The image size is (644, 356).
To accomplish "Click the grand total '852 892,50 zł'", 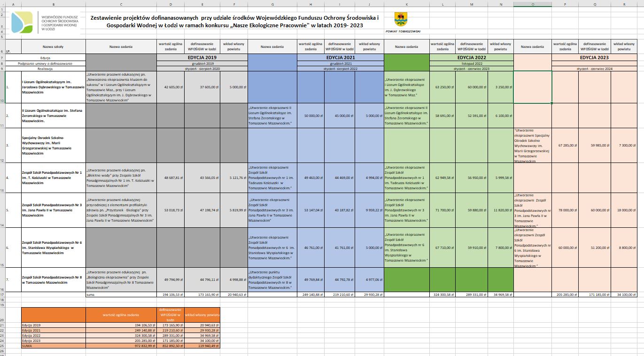I will pos(171,346).
